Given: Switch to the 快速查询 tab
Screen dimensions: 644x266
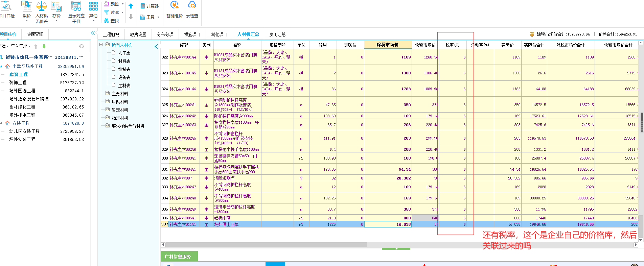Looking at the screenshot, I should click(x=35, y=34).
